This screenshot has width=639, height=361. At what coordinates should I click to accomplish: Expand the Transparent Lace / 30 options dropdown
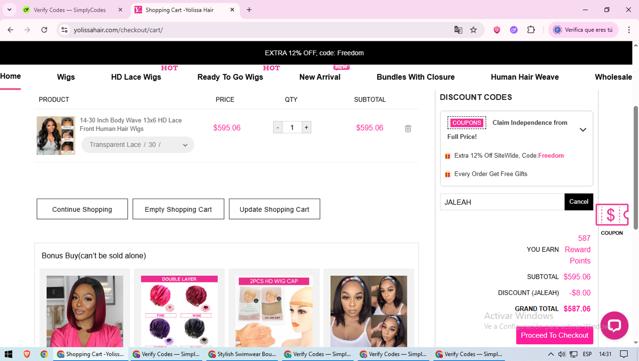point(137,145)
